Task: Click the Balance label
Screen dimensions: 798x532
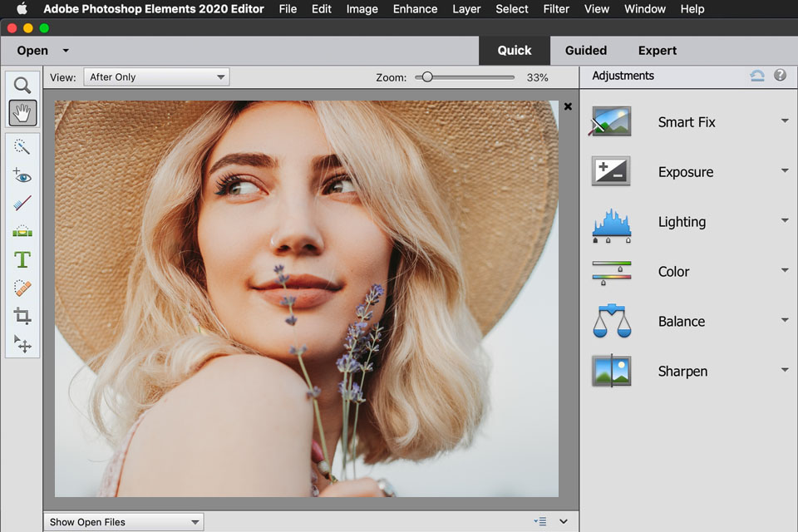Action: [682, 322]
